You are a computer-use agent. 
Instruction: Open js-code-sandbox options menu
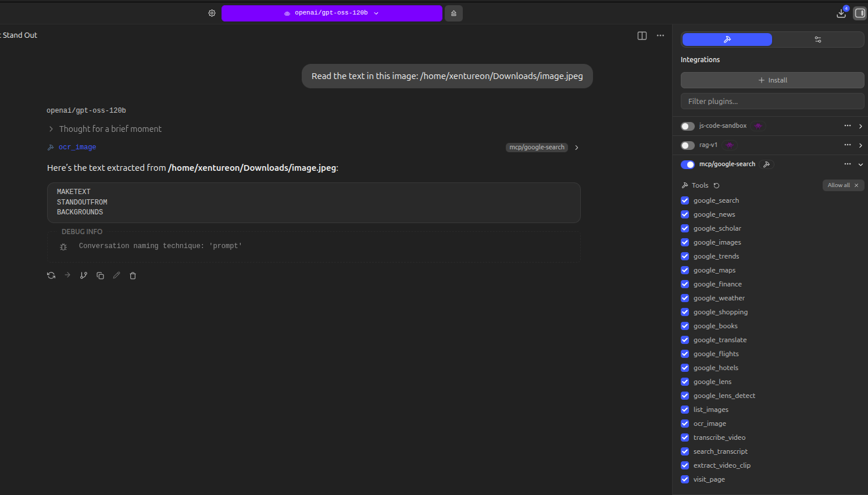click(847, 125)
